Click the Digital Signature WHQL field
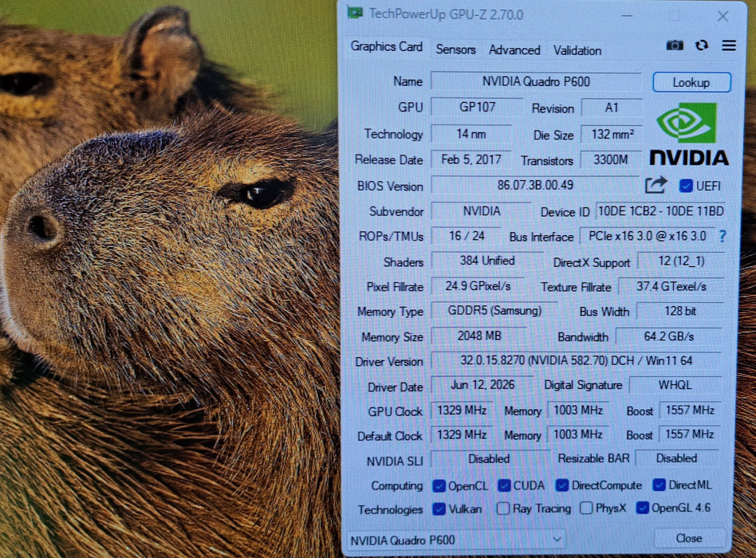The width and height of the screenshot is (756, 558). 675,384
